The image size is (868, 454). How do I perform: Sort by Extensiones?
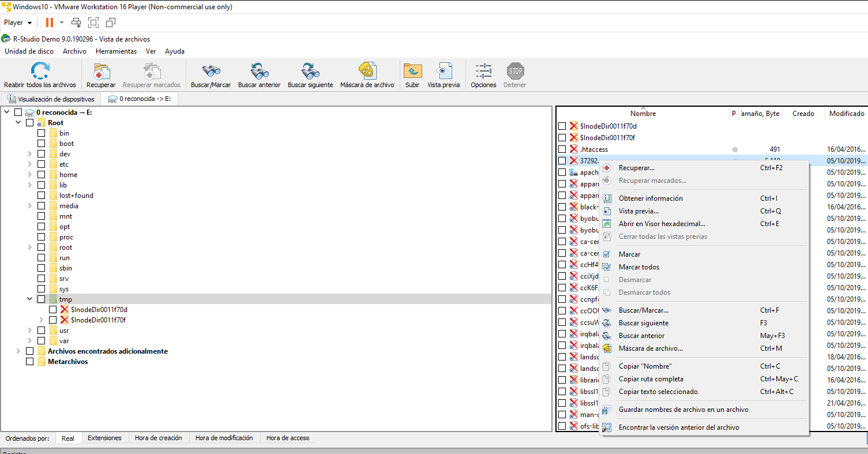(104, 438)
